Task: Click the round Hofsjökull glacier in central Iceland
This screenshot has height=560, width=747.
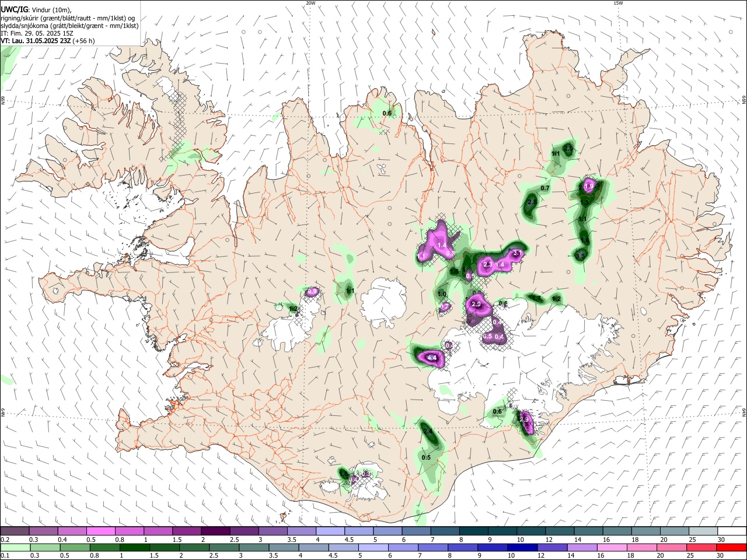Action: (383, 302)
